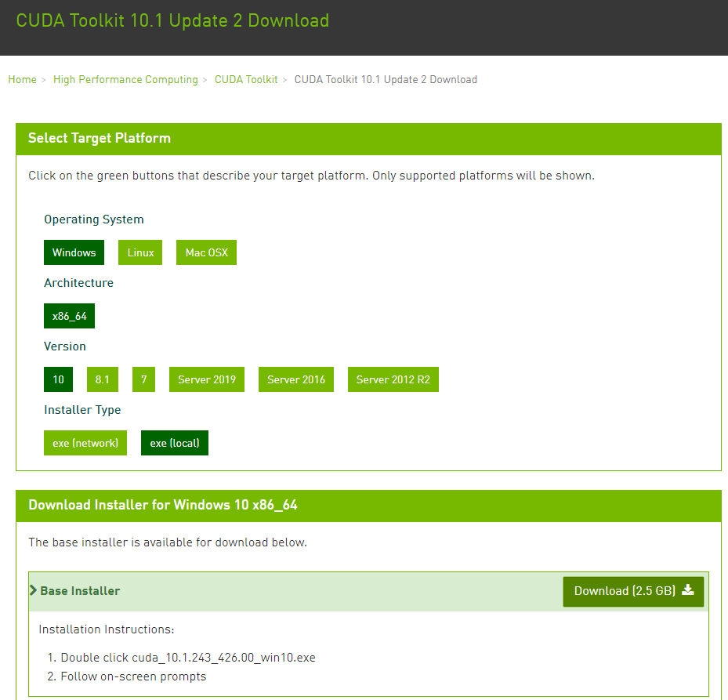The height and width of the screenshot is (700, 728).
Task: Choose Linux as operating system
Action: point(140,252)
